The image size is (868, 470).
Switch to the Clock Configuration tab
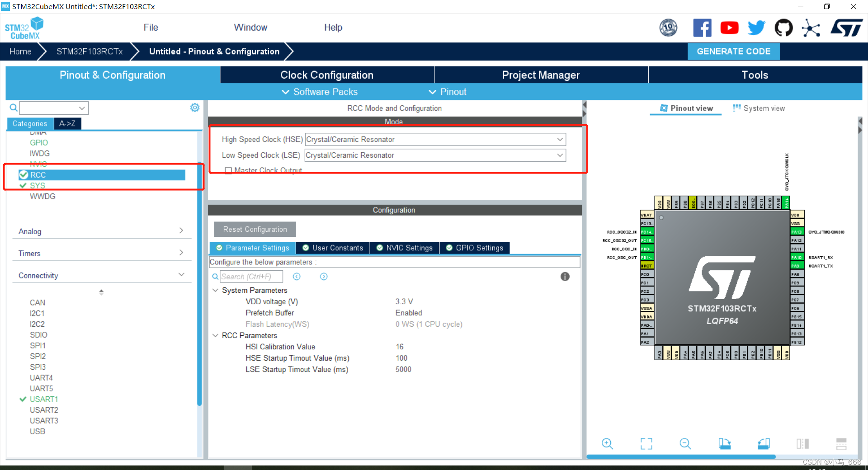click(x=327, y=75)
